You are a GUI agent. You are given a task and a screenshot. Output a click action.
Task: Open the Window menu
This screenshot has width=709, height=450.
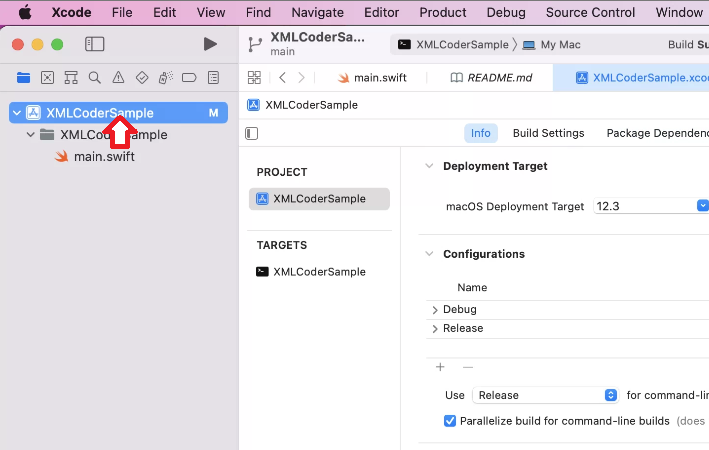point(679,12)
